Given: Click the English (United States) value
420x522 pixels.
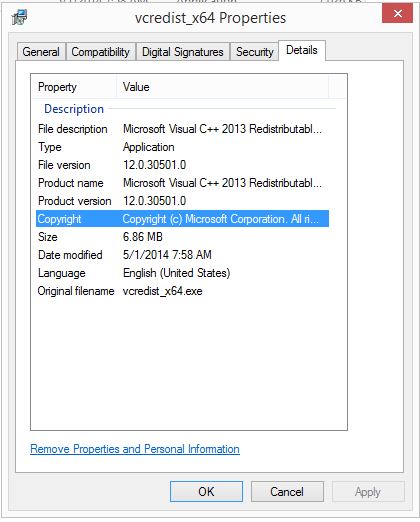Looking at the screenshot, I should pyautogui.click(x=176, y=273).
